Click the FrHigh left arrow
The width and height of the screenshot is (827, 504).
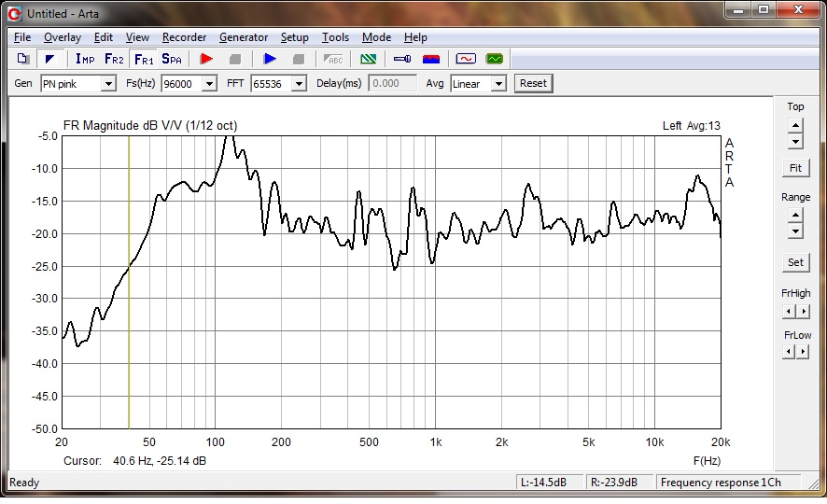point(789,312)
